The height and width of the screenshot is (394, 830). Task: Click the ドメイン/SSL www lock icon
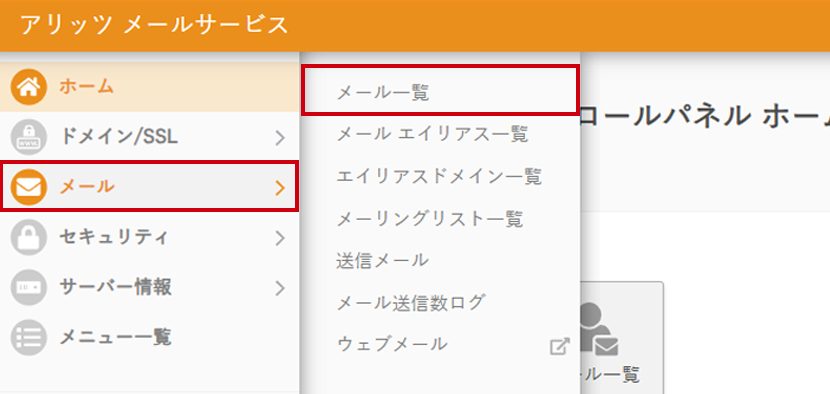tap(29, 137)
